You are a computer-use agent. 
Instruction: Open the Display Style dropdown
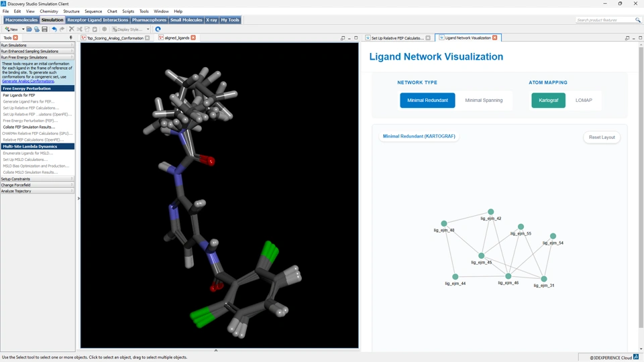131,29
